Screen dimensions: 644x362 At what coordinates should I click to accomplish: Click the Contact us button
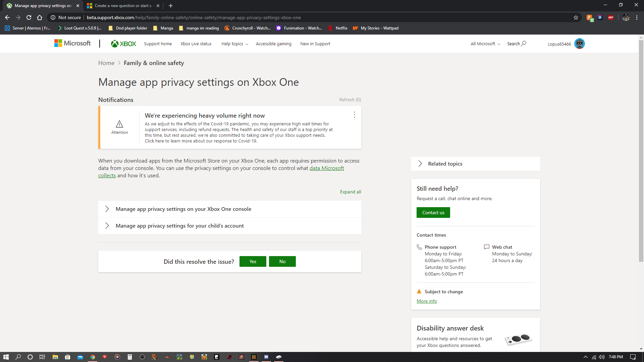click(x=433, y=213)
